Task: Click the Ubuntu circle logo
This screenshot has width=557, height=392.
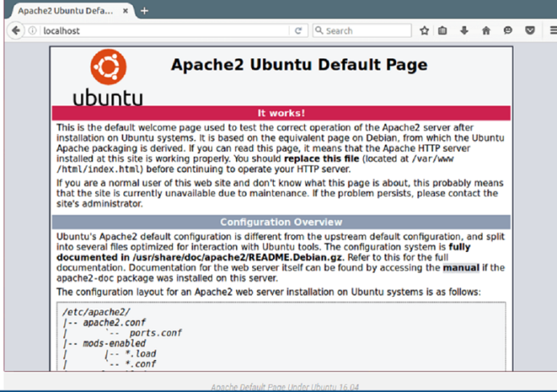Action: [x=108, y=66]
